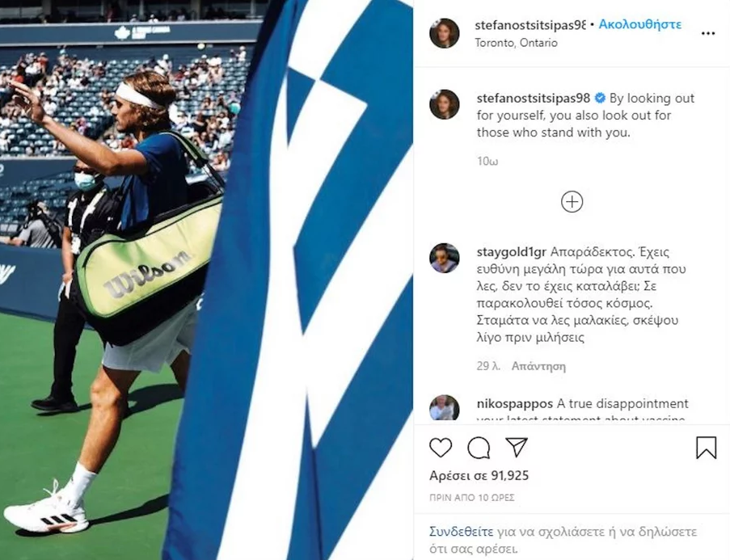Screen dimensions: 730x560
Task: Open staygold1gr username link
Action: pyautogui.click(x=511, y=252)
